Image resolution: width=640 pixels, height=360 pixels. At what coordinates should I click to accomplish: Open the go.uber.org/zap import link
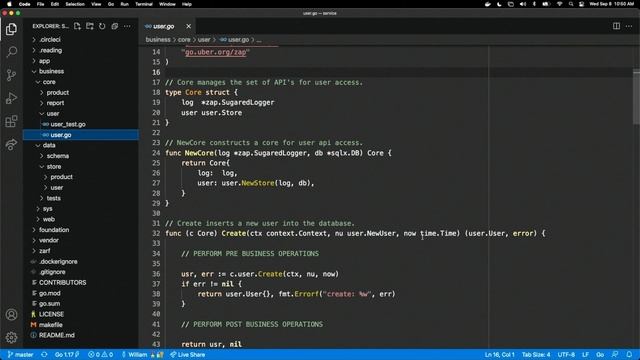tap(216, 52)
